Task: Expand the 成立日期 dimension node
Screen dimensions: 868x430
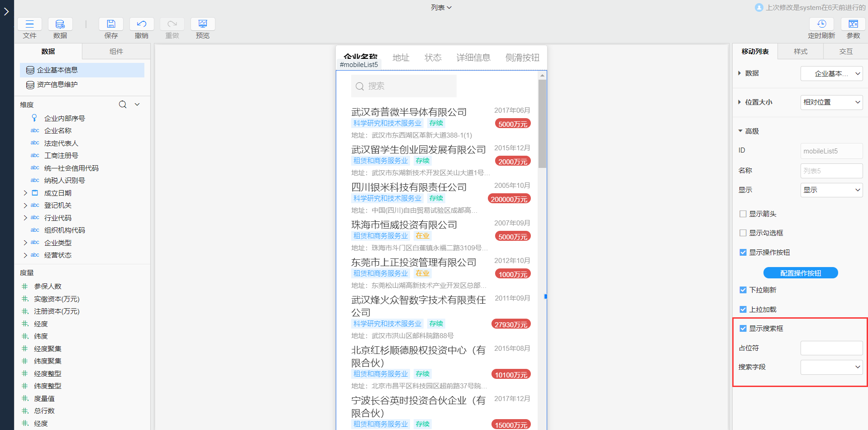Action: (25, 192)
